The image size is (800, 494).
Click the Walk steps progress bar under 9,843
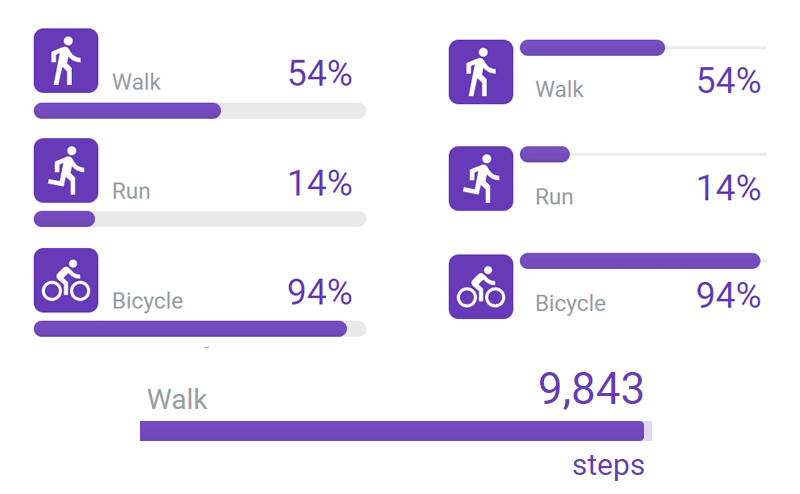click(x=396, y=431)
